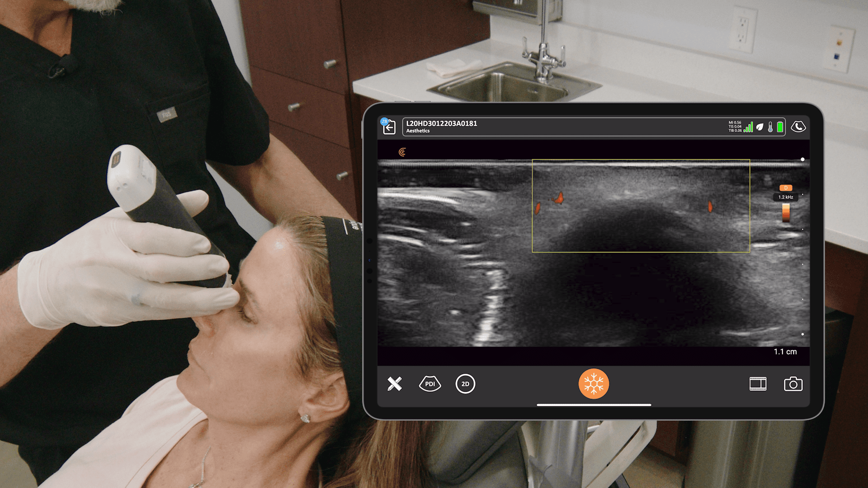Open Clarius Live call icon
The image size is (868, 488).
(798, 127)
